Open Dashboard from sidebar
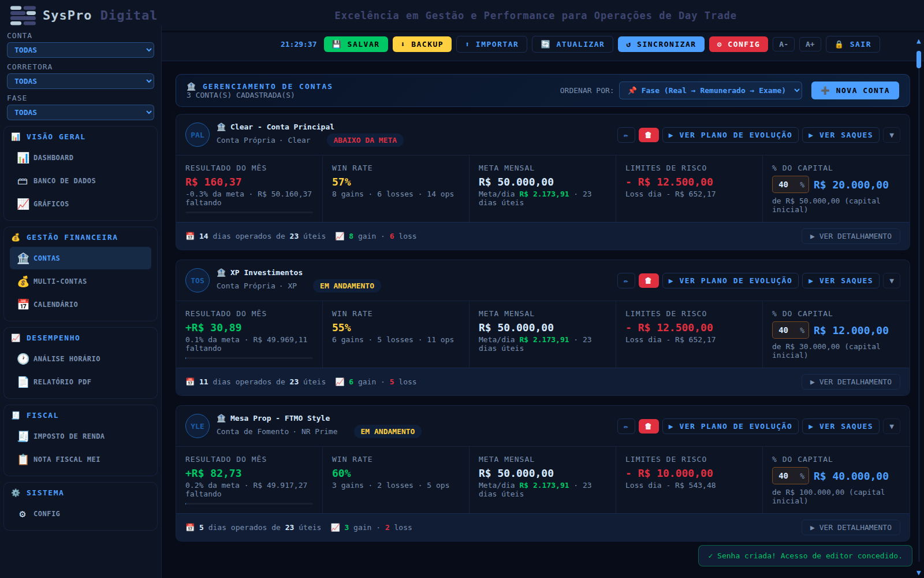The height and width of the screenshot is (578, 924). tap(81, 158)
